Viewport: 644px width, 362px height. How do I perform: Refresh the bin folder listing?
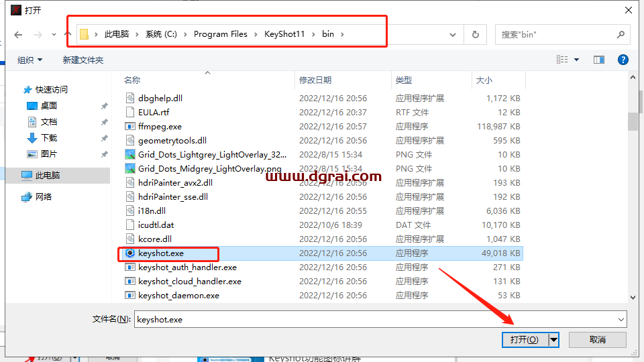click(476, 34)
